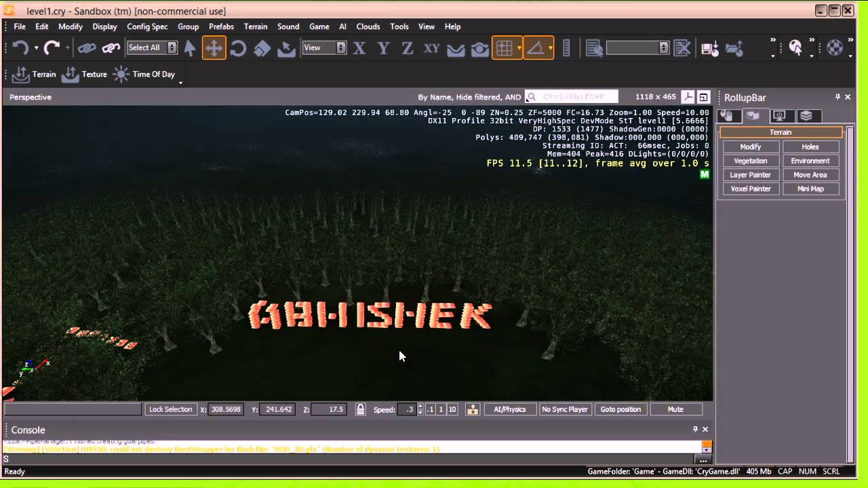Lock movement to the XY plane

click(431, 47)
